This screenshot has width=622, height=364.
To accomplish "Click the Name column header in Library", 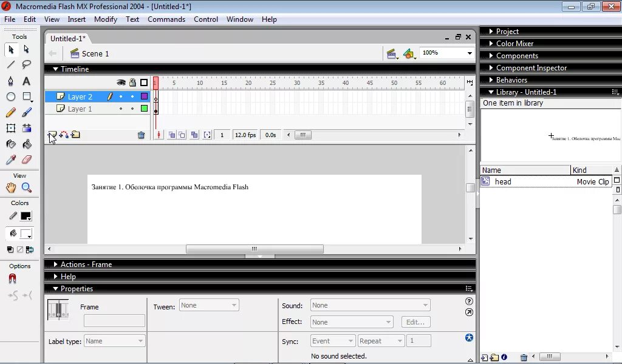I will 525,170.
